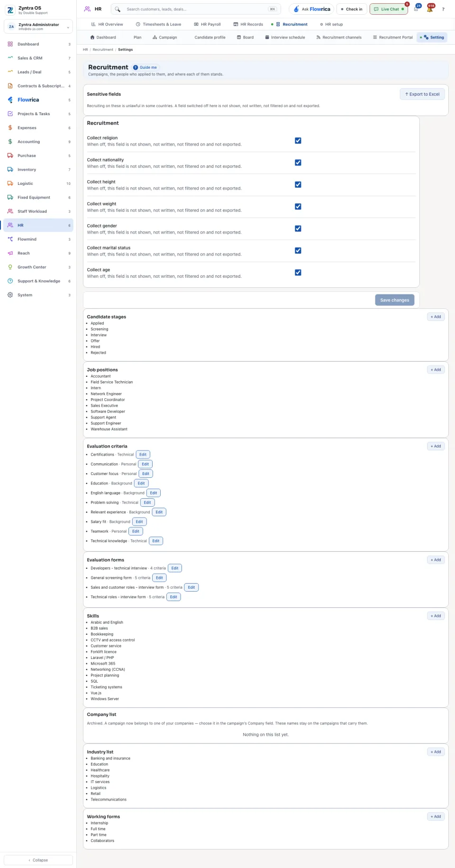Toggle the Collect gender checkbox

click(x=298, y=228)
